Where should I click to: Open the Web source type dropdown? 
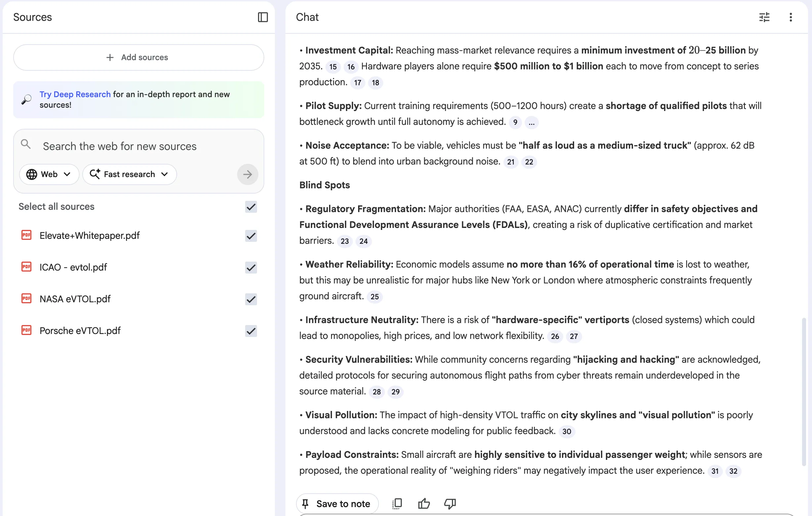49,174
